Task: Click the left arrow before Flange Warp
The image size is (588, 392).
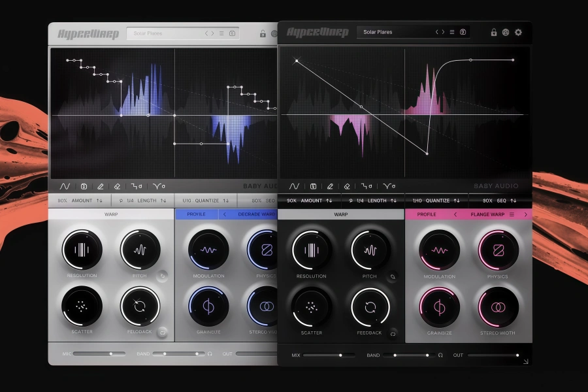Action: point(455,214)
